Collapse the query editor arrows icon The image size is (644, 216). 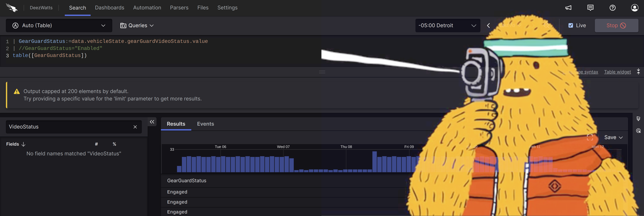click(x=638, y=72)
